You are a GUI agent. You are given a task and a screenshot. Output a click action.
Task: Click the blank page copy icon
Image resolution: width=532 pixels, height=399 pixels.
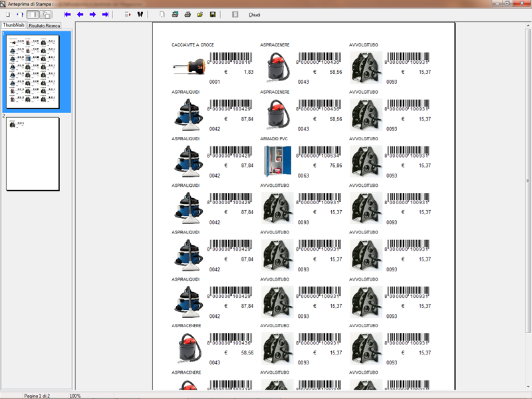(x=162, y=15)
